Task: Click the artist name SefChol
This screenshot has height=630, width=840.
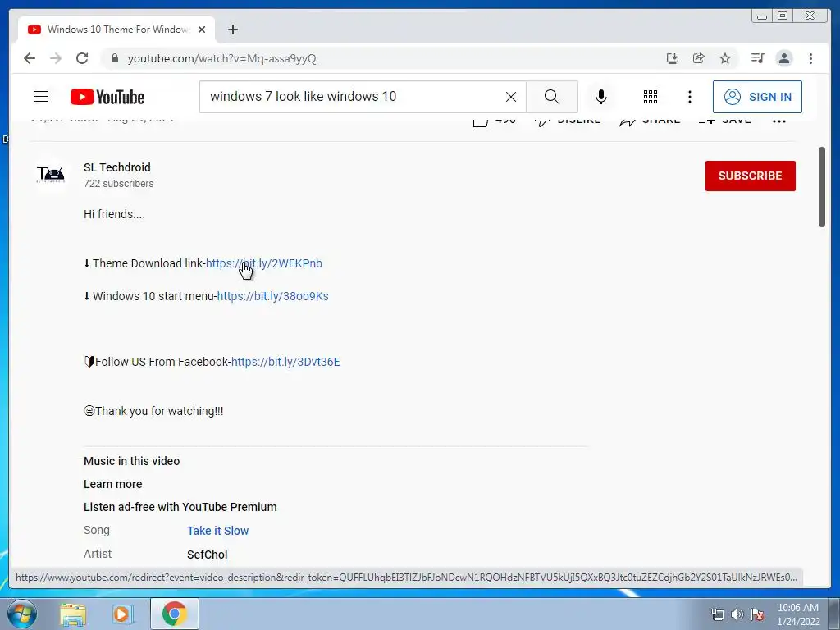Action: [x=207, y=555]
